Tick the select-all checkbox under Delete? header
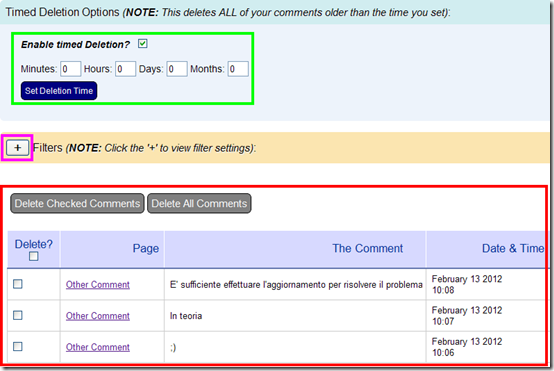 point(34,256)
